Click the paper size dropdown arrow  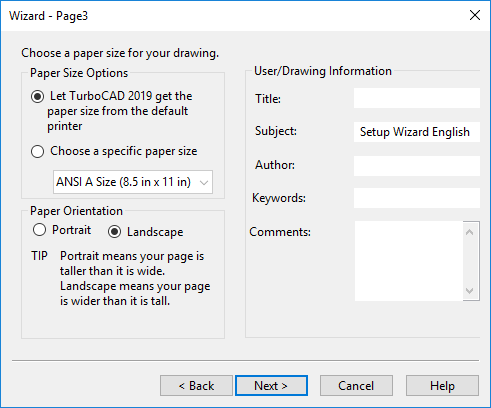[x=204, y=182]
